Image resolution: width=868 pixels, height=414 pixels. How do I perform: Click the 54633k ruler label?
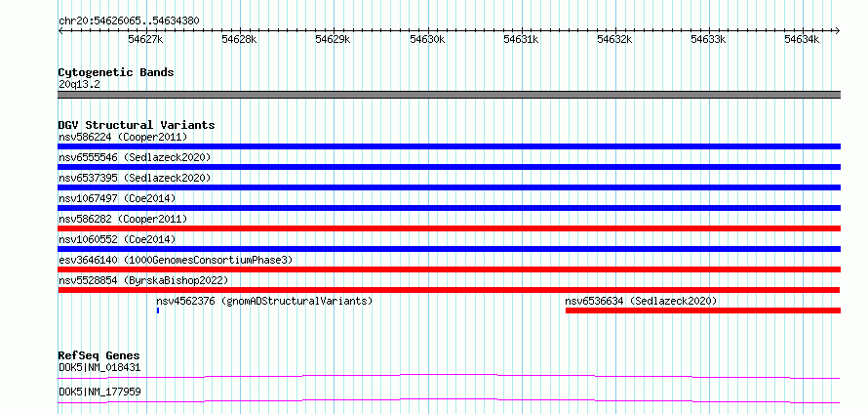pyautogui.click(x=709, y=39)
